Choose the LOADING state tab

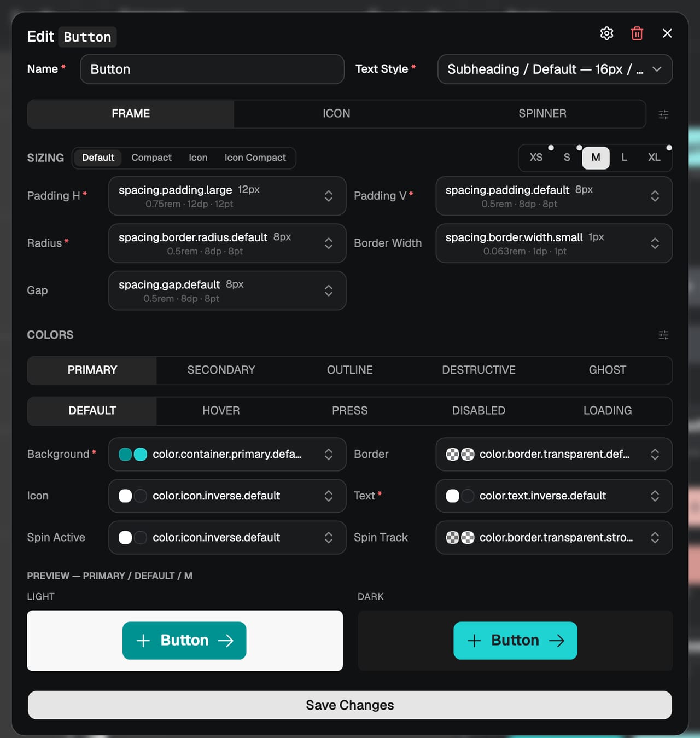[x=608, y=411]
